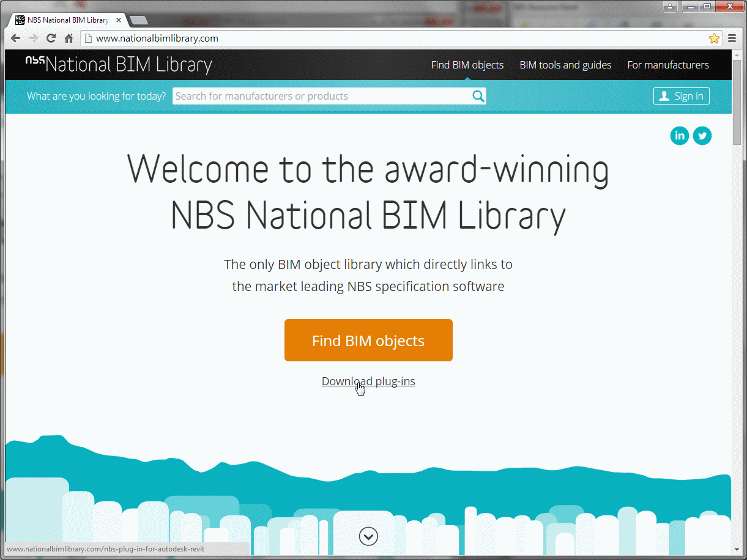
Task: Click the scrollbar up arrow
Action: click(x=738, y=54)
